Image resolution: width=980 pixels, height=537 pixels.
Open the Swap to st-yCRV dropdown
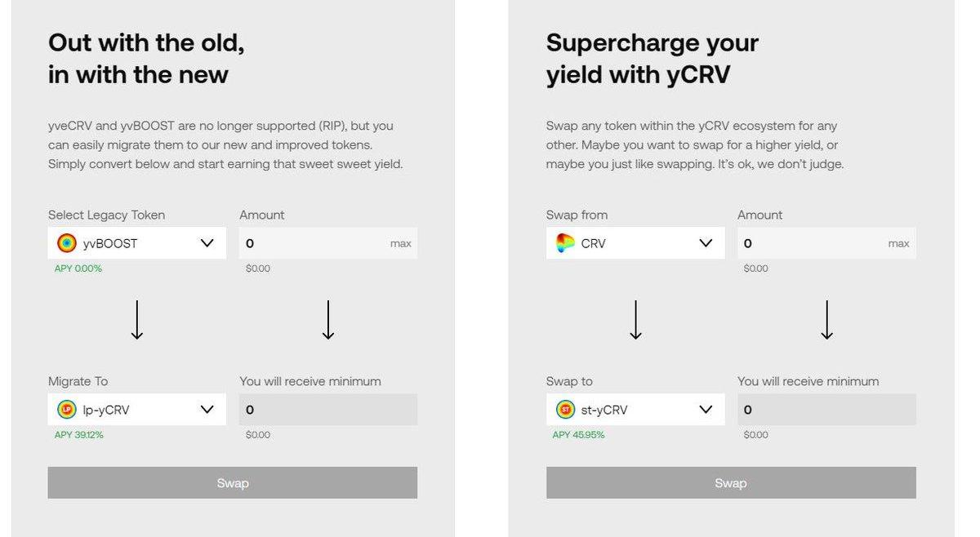pos(706,410)
